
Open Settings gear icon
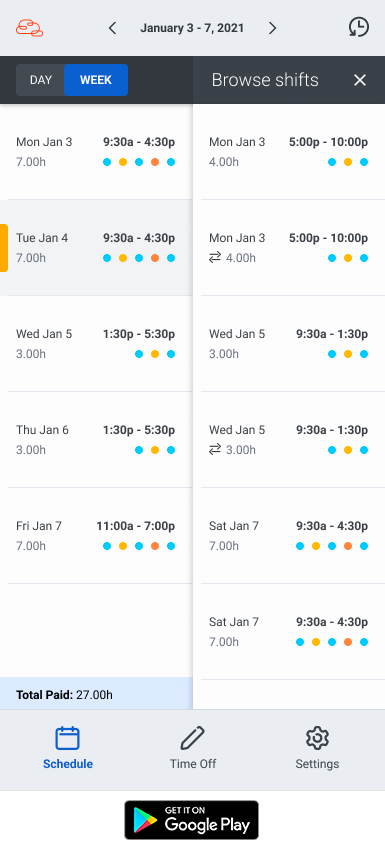coord(317,738)
